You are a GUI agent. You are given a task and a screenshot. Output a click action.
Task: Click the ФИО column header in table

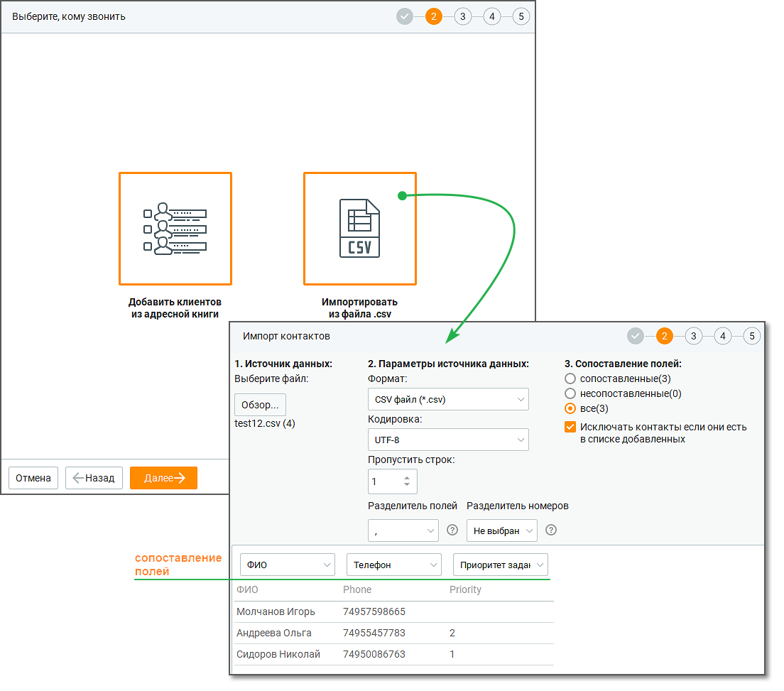tap(247, 589)
